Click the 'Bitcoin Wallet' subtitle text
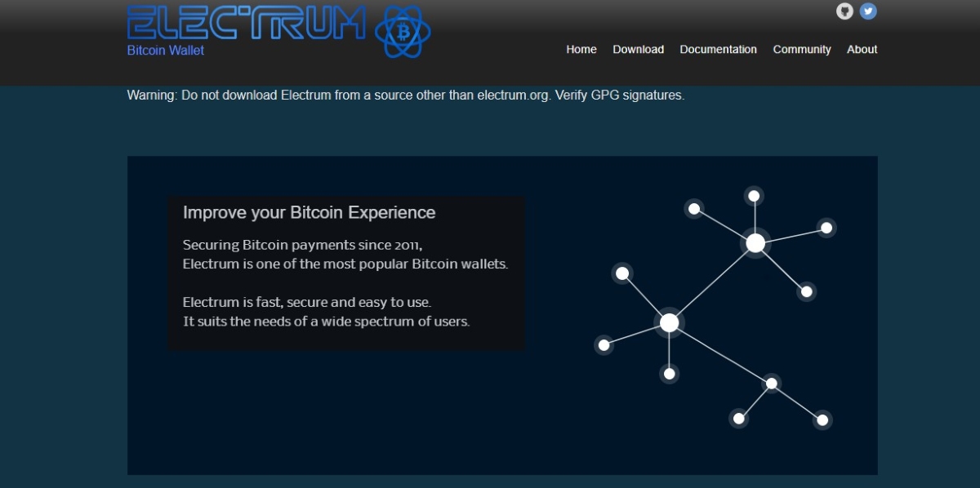Screen dimensions: 980x488 (166, 51)
